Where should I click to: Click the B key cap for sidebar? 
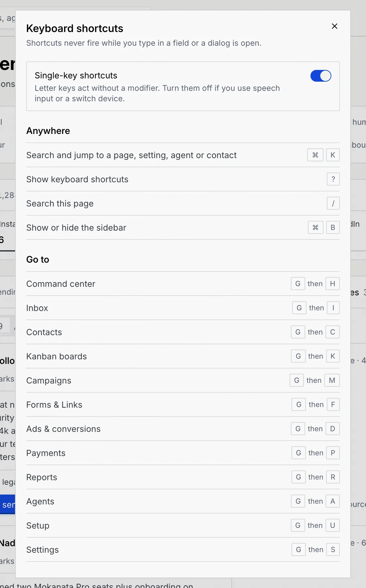(x=333, y=227)
